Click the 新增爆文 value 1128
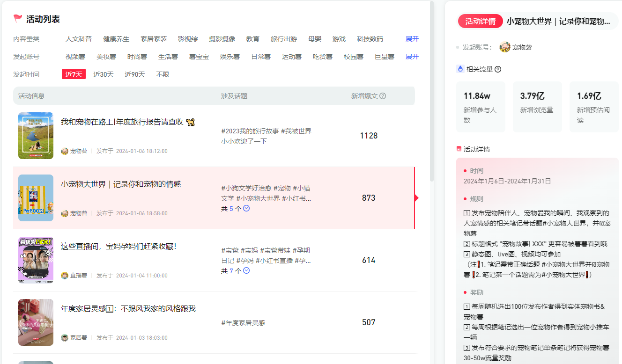This screenshot has height=364, width=622. coord(369,136)
